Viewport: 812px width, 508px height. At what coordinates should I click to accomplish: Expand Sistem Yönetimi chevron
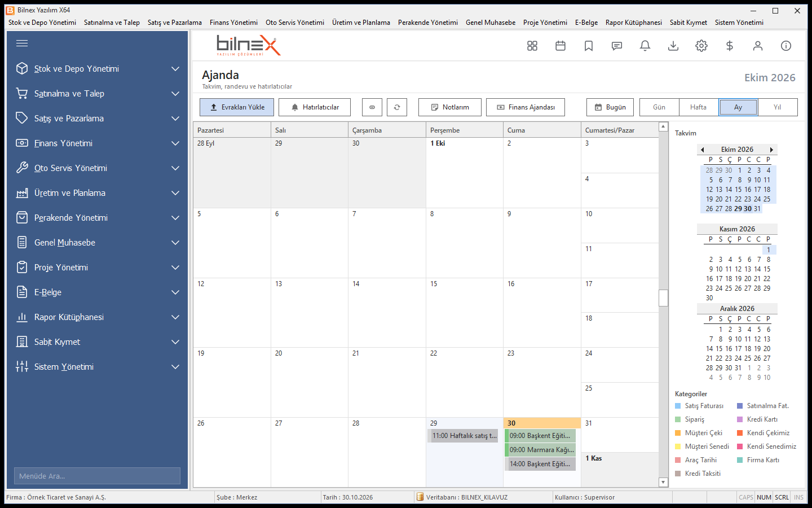(175, 367)
